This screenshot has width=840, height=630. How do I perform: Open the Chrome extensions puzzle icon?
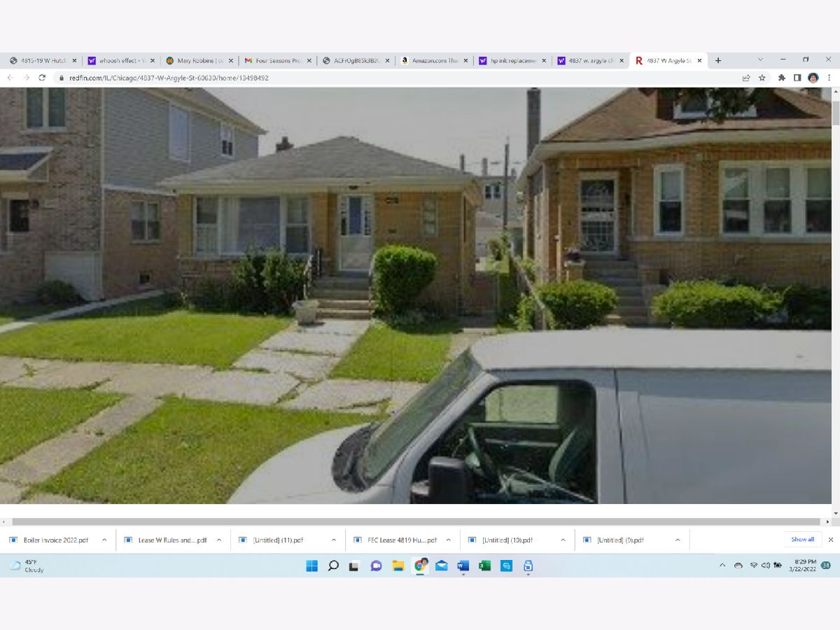(781, 78)
